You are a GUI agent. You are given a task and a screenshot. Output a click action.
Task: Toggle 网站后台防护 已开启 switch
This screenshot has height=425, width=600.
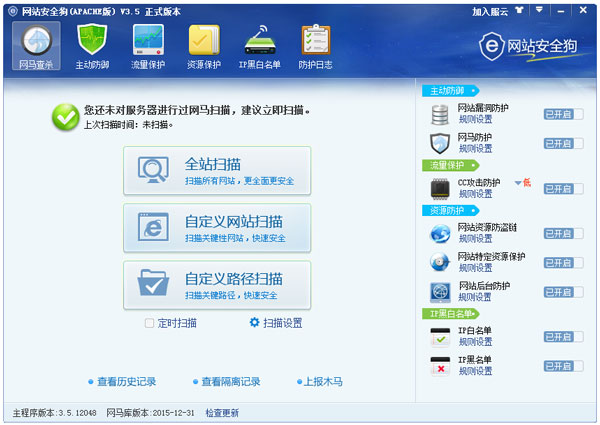[x=563, y=292]
